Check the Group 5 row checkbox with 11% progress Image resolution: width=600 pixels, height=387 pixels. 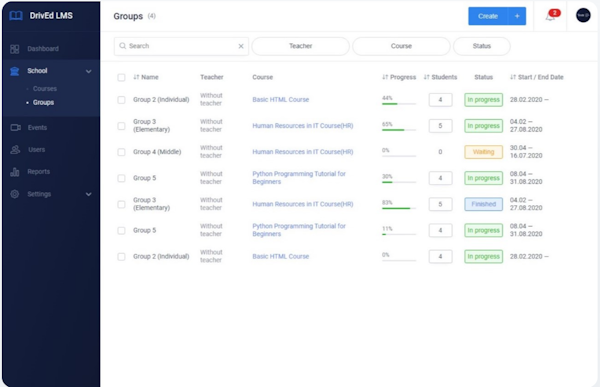(121, 230)
